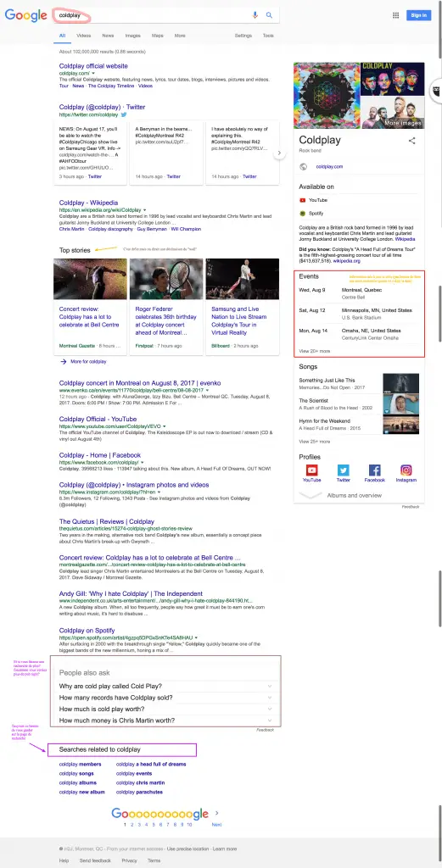
Task: Share the Coldplay knowledge panel
Action: pos(411,141)
